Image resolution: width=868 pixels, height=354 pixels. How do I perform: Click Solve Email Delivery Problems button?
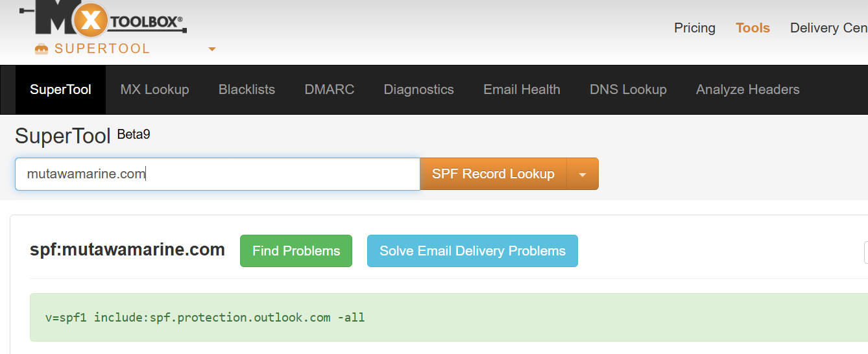(472, 251)
